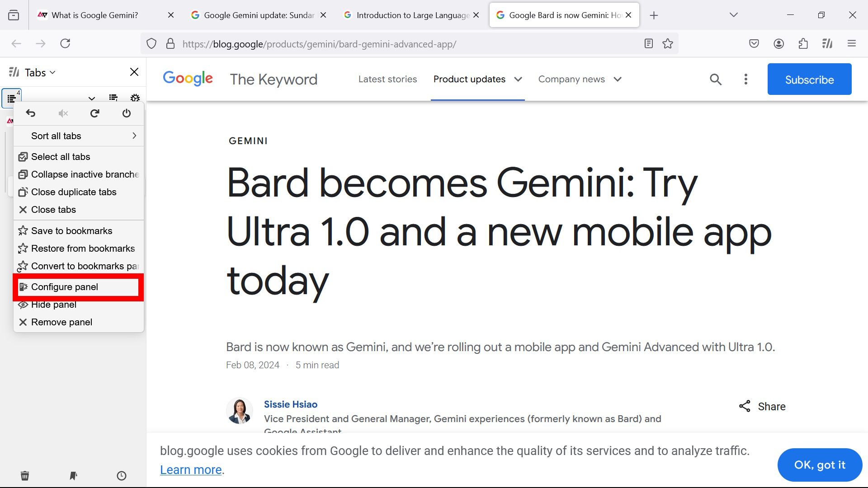Screen dimensions: 868x488
Task: Expand the Sort all tabs submenu
Action: [134, 136]
